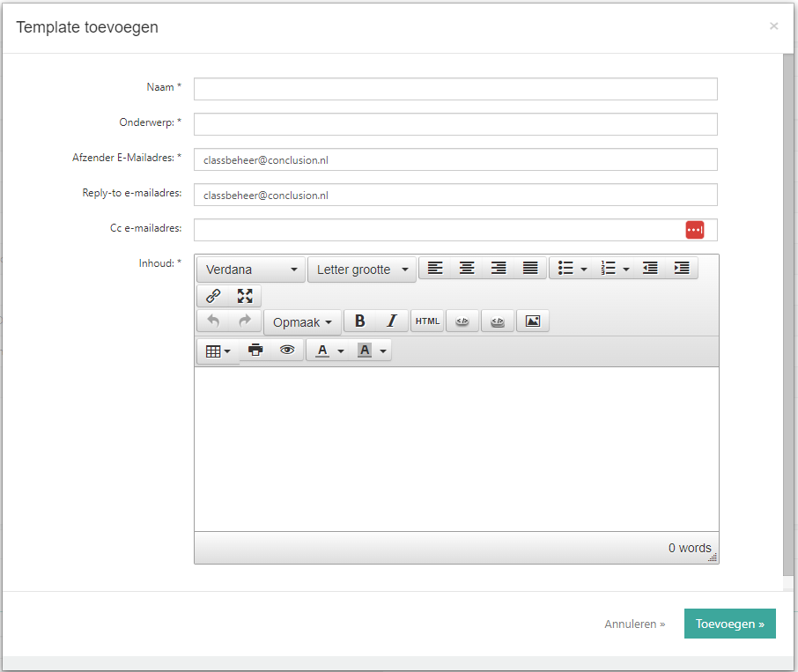798x672 pixels.
Task: Align text left in the editor
Action: 435,269
